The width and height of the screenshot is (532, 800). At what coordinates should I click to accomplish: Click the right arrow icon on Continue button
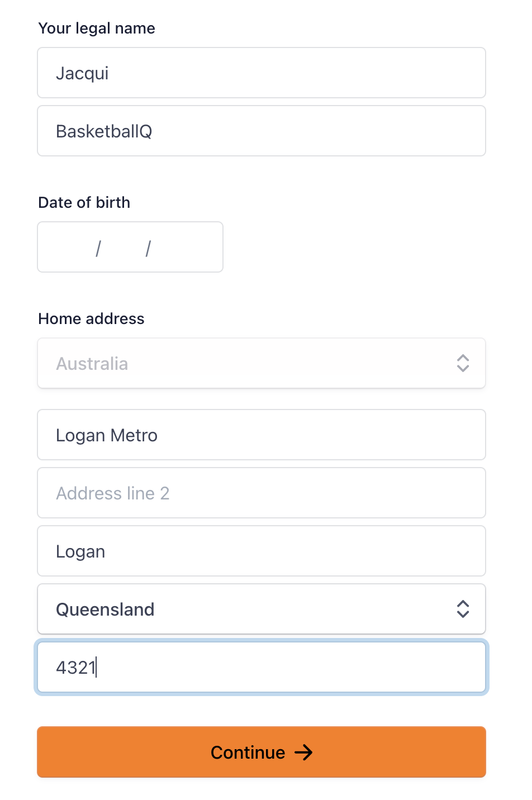pos(303,753)
